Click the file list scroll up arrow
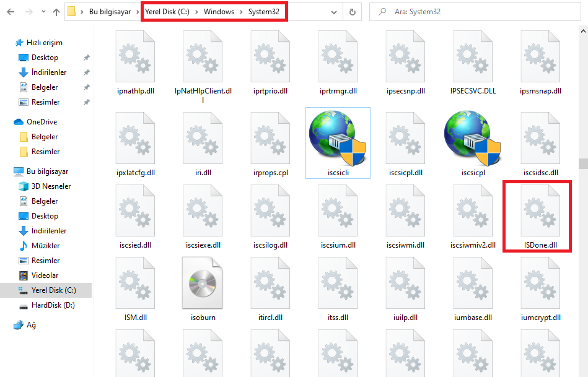Image resolution: width=588 pixels, height=377 pixels. tap(583, 32)
